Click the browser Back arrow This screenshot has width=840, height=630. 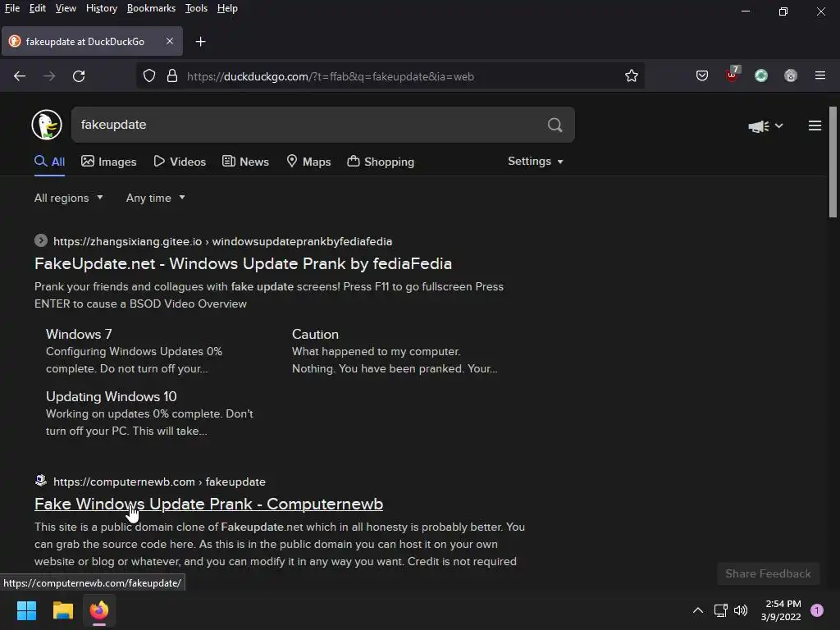point(20,76)
